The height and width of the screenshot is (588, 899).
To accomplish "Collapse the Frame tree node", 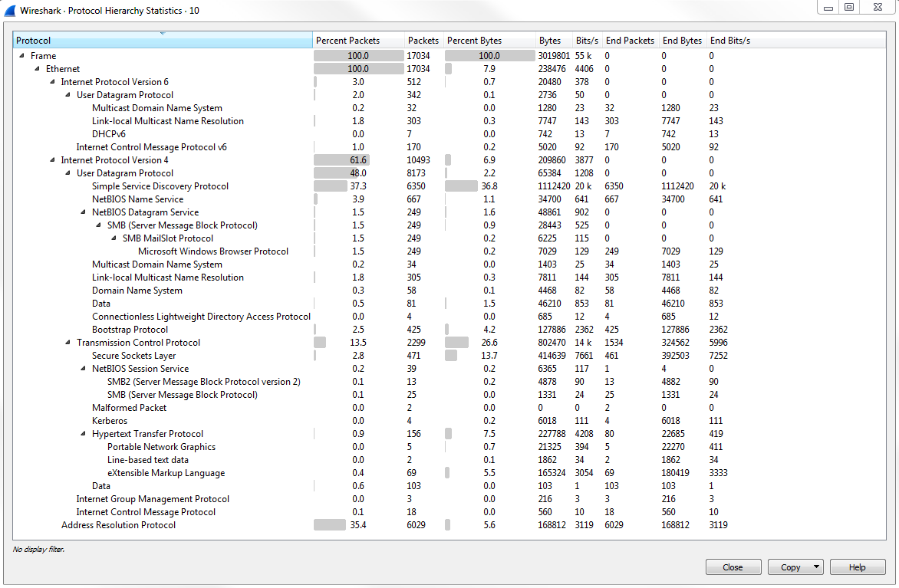I will click(22, 56).
